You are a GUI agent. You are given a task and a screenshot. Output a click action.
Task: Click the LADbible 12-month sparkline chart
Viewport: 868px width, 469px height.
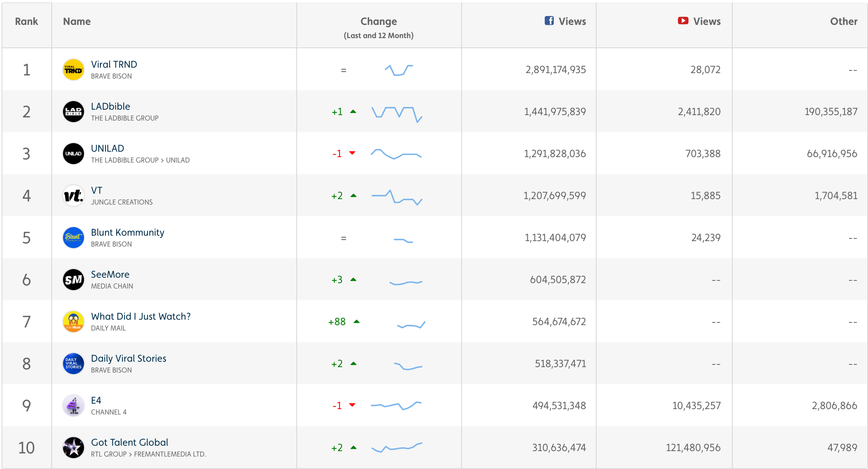click(397, 114)
